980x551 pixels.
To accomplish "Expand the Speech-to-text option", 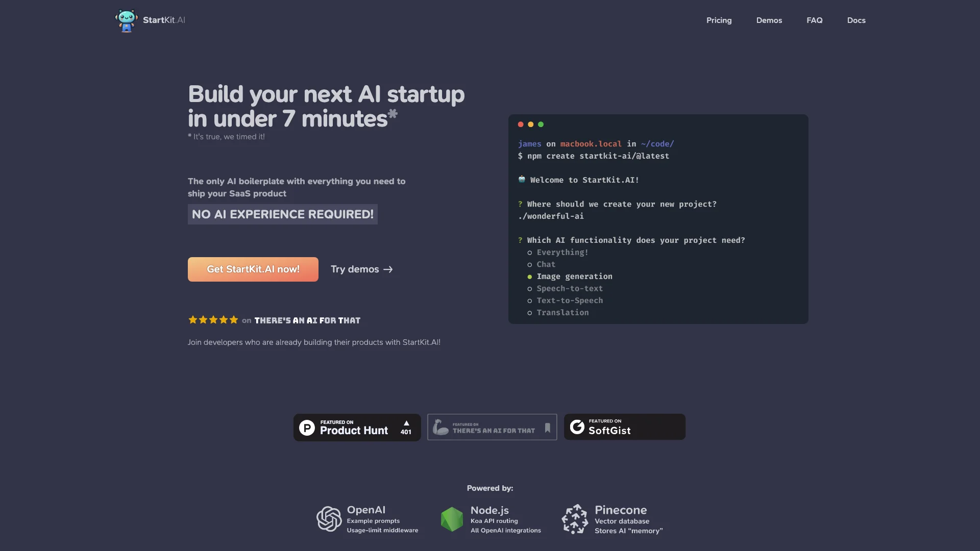I will click(569, 289).
